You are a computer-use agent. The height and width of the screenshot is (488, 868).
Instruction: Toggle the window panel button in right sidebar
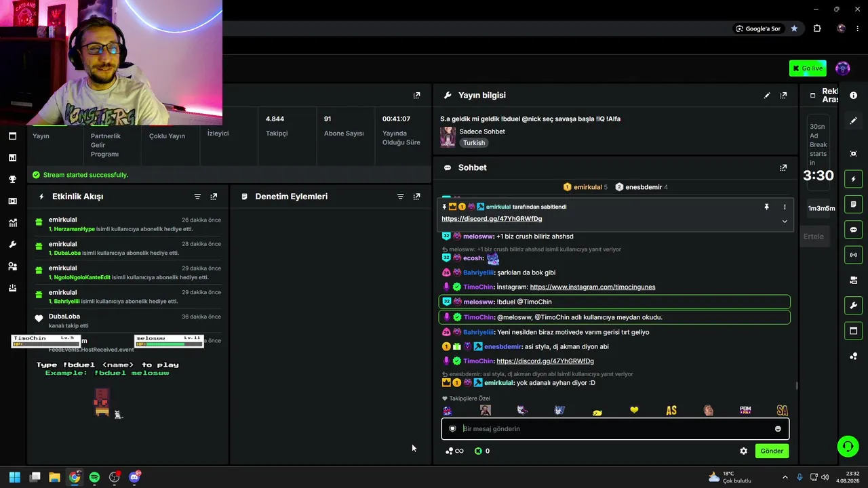point(853,331)
